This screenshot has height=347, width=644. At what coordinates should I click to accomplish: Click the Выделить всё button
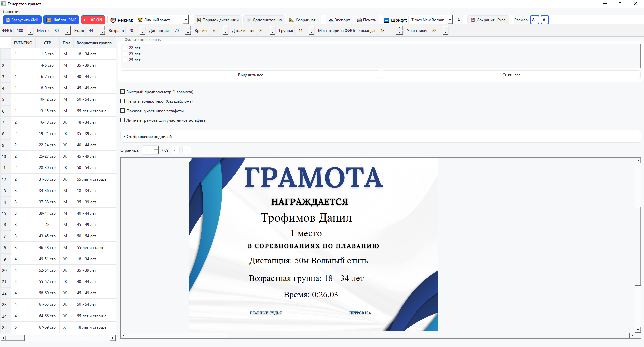click(251, 75)
